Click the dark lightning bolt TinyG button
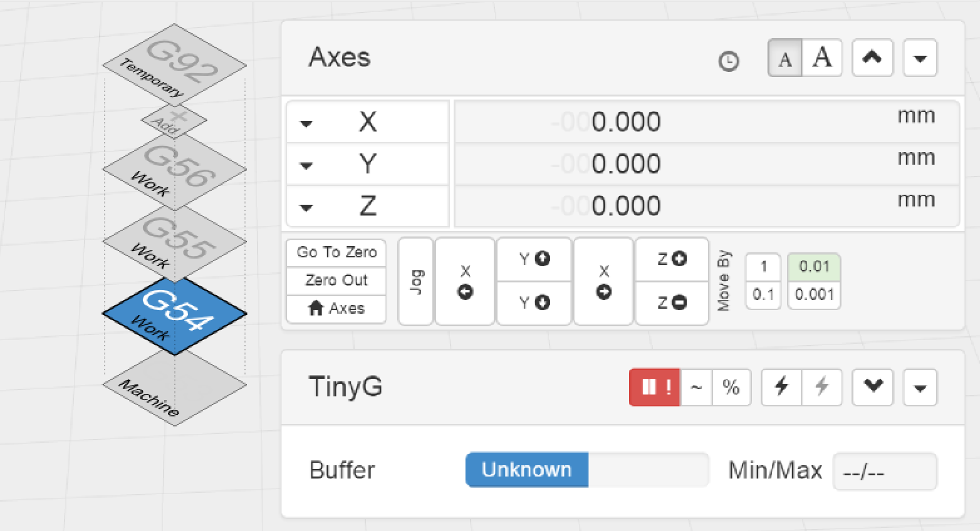The width and height of the screenshot is (980, 531). click(781, 387)
